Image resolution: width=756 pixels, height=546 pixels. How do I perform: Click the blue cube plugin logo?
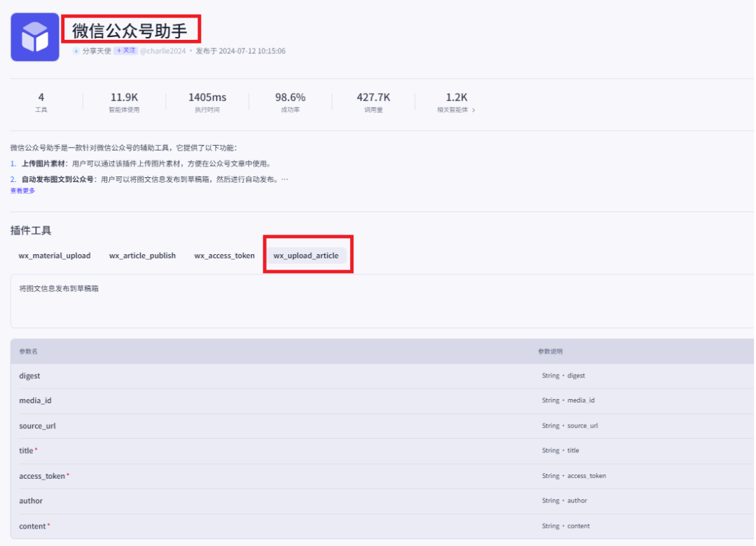coord(35,37)
